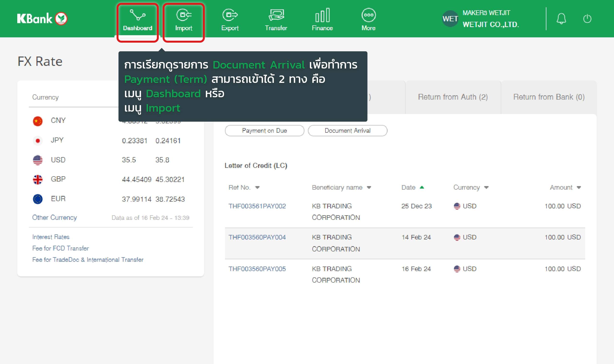
Task: Click the WET user avatar
Action: point(450,19)
